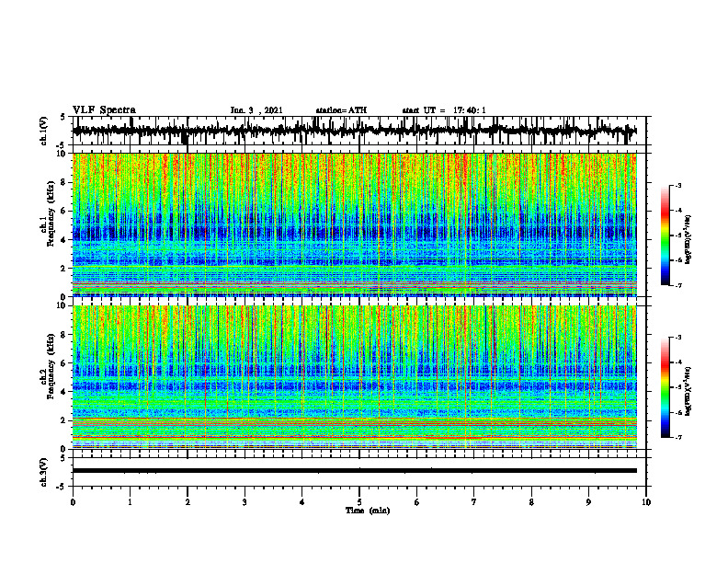This screenshot has width=728, height=563.
Task: Select the date text "Jan. 3, 2021"
Action: 256,110
